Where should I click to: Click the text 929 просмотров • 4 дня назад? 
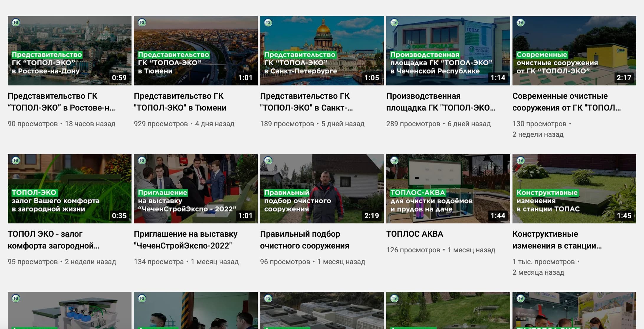pyautogui.click(x=184, y=124)
